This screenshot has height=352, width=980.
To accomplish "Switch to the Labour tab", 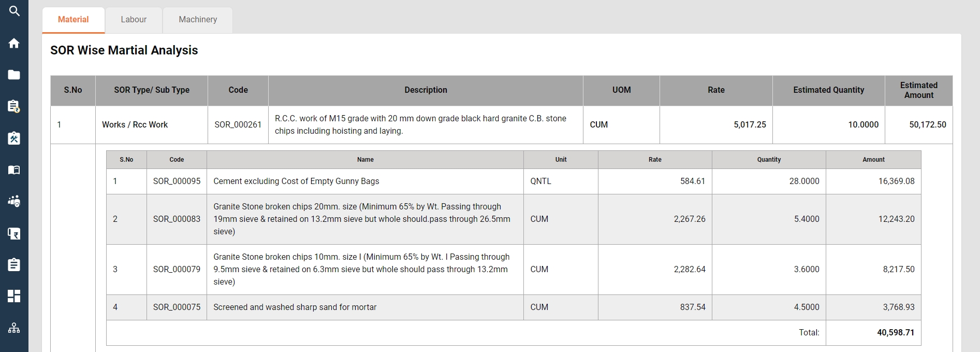I will pyautogui.click(x=134, y=20).
